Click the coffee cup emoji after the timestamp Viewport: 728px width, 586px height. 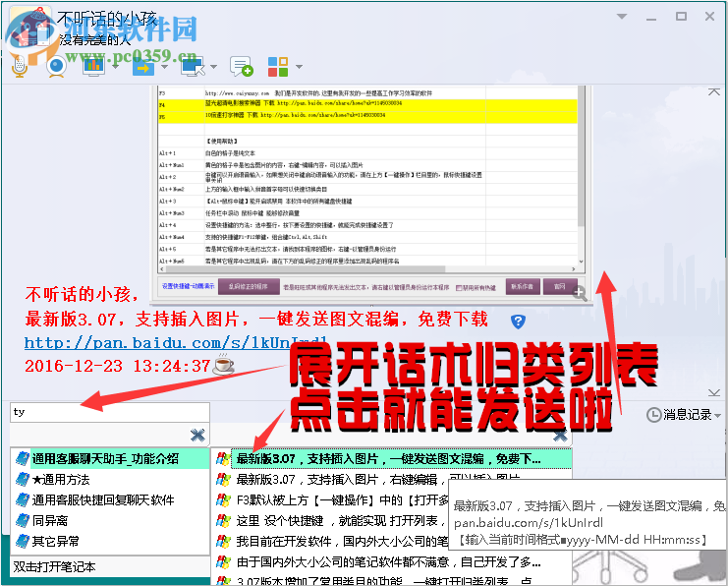tap(223, 365)
